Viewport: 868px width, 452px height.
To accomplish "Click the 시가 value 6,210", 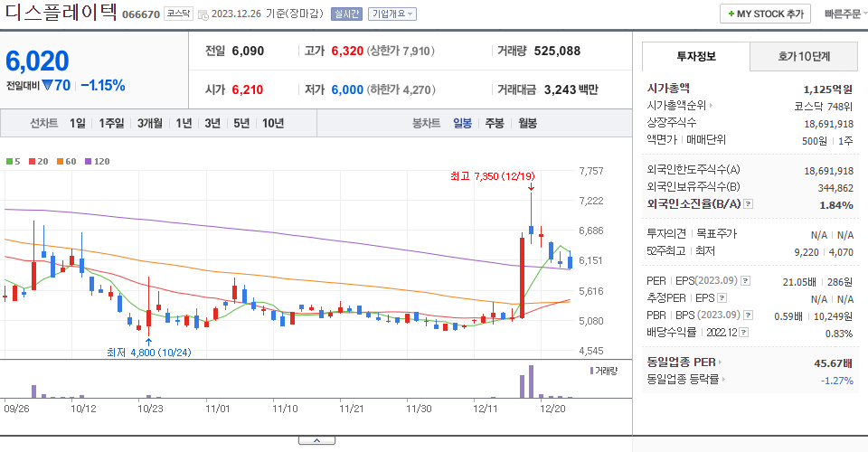I will point(248,89).
